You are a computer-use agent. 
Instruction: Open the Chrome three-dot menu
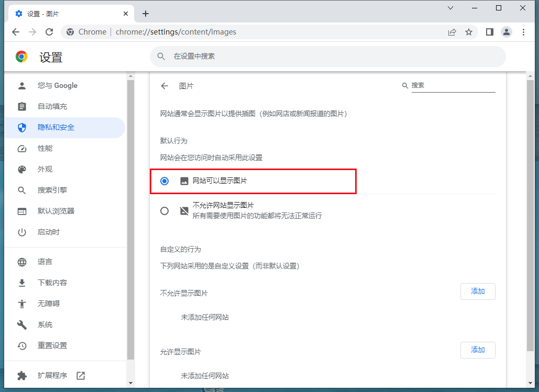523,32
